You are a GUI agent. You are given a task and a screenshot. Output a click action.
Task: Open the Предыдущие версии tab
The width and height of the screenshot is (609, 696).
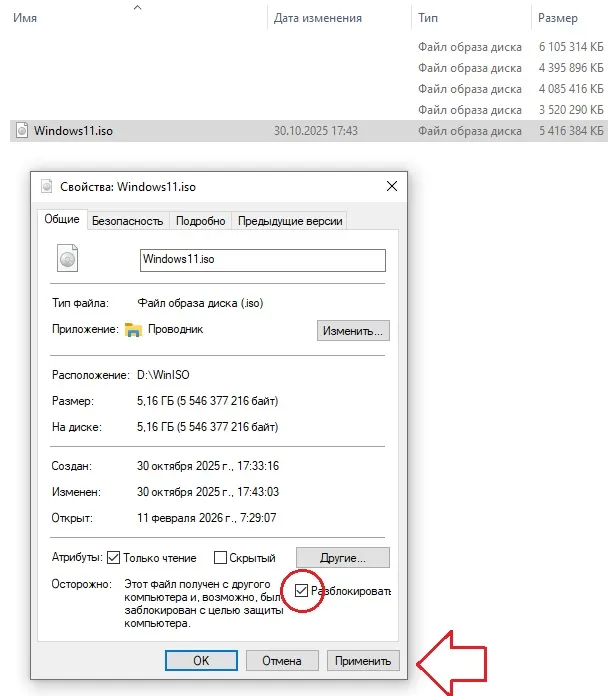[x=290, y=221]
